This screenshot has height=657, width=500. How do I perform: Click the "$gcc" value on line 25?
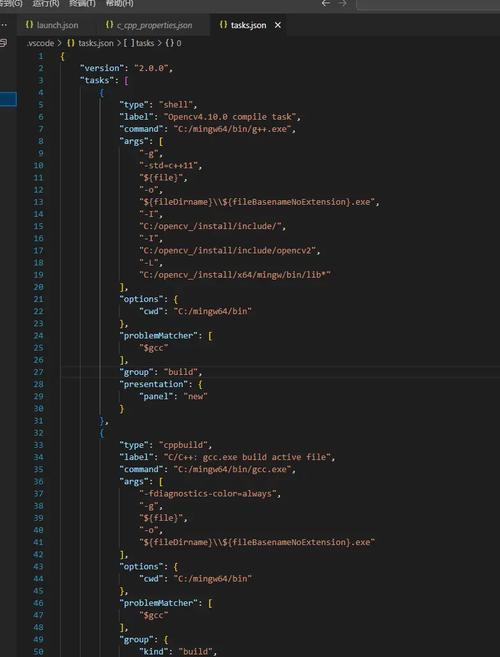156,348
